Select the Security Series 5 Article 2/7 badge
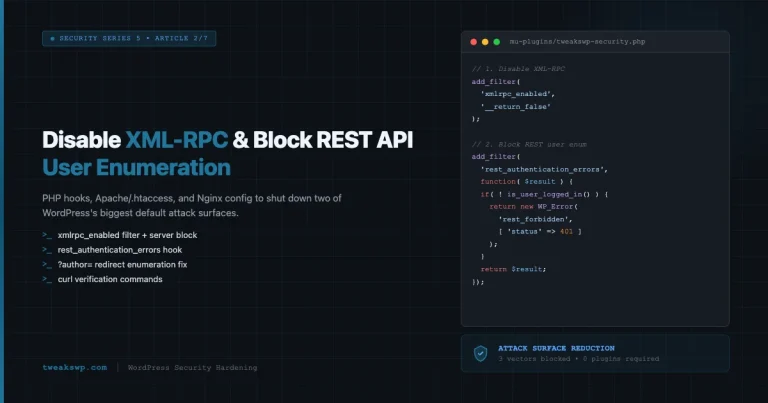Image resolution: width=768 pixels, height=403 pixels. 129,38
